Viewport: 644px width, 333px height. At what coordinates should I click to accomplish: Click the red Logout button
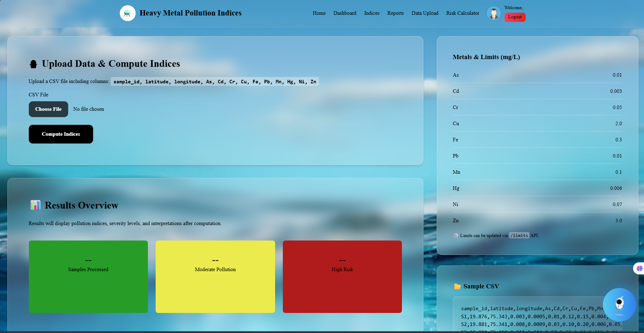[515, 17]
